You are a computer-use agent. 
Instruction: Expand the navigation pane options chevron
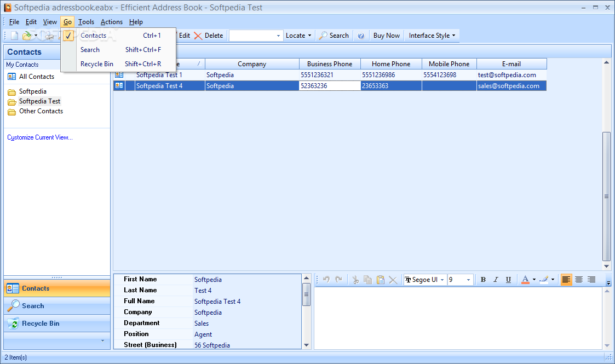103,340
